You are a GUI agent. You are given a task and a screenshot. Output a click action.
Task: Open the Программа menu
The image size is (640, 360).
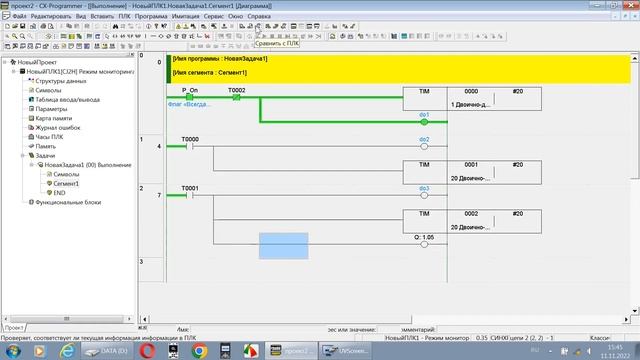151,16
